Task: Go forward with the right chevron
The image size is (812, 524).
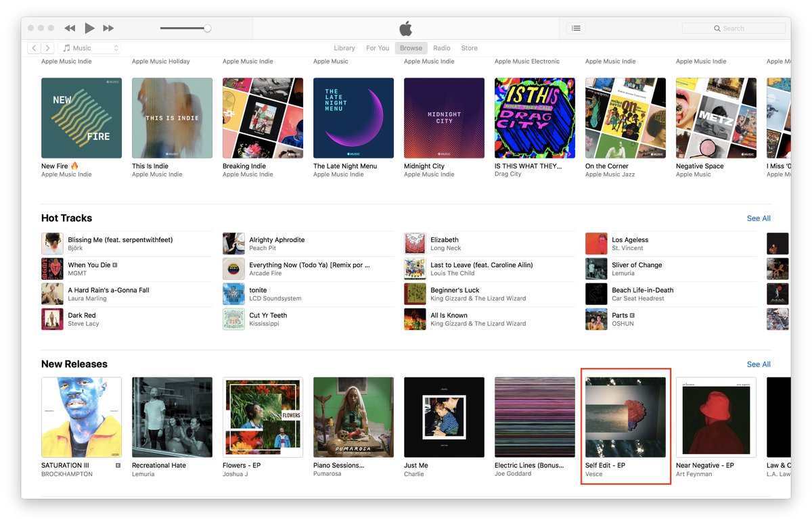Action: [x=47, y=48]
